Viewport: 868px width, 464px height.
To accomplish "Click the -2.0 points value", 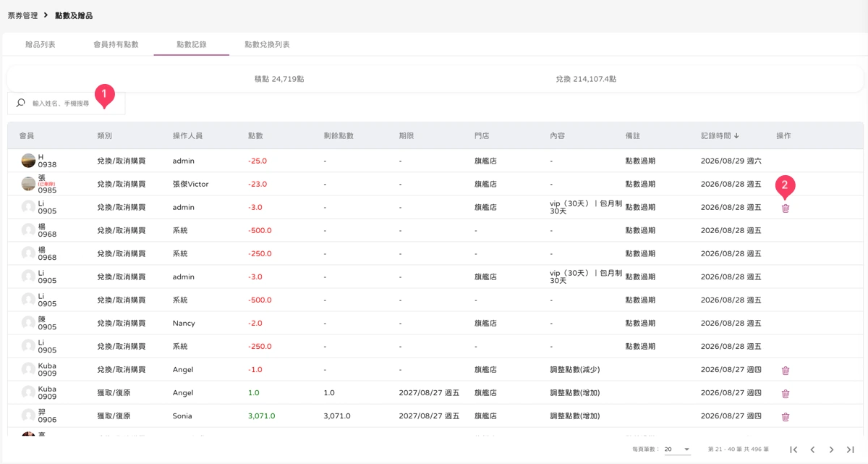I will pos(255,323).
